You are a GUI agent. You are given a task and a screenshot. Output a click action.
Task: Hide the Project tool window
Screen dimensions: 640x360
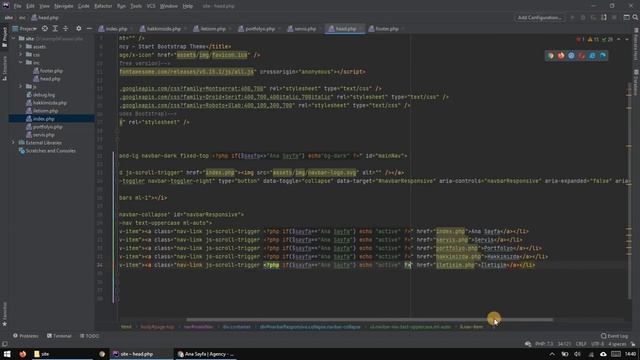pyautogui.click(x=89, y=29)
